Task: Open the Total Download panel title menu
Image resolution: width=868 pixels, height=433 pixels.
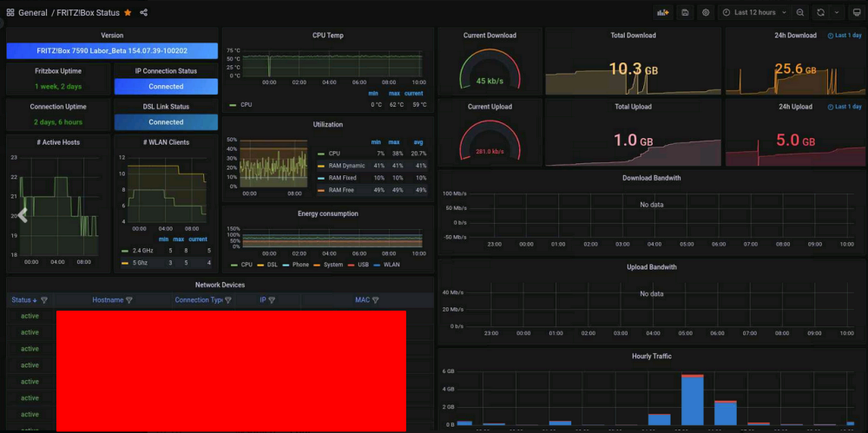Action: click(634, 36)
